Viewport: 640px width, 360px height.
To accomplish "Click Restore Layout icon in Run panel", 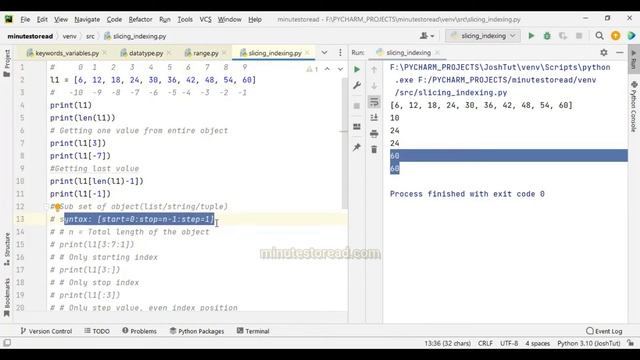I will pyautogui.click(x=357, y=127).
